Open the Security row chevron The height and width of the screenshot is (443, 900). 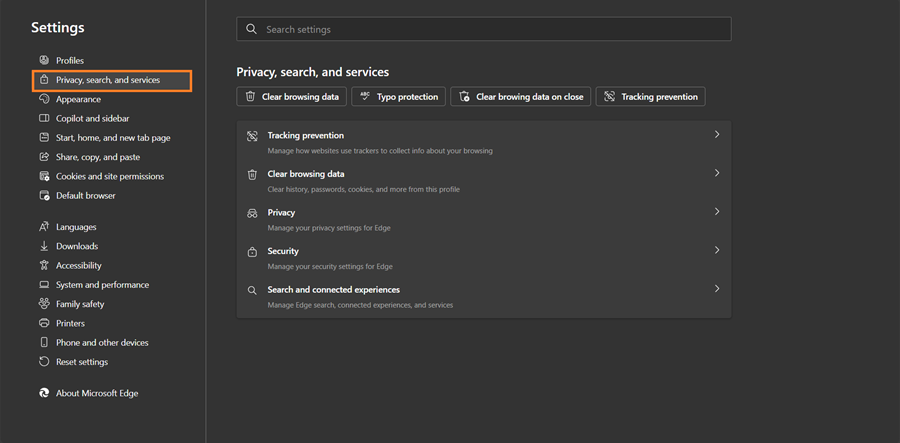coord(716,250)
